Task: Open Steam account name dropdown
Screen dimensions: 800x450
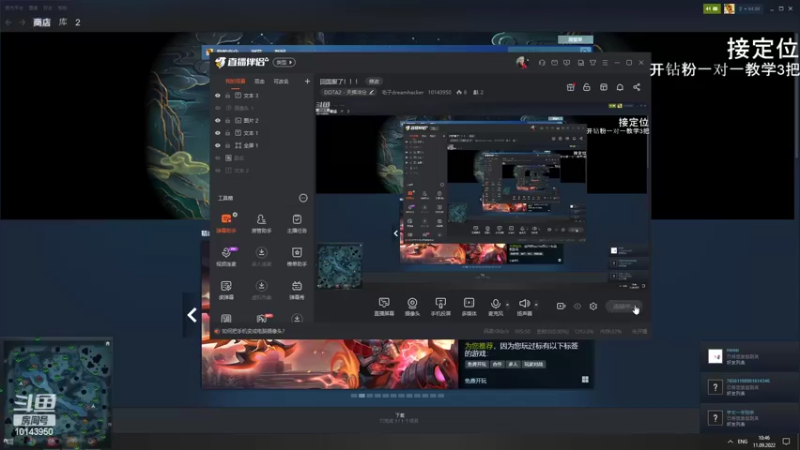Action: 749,9
